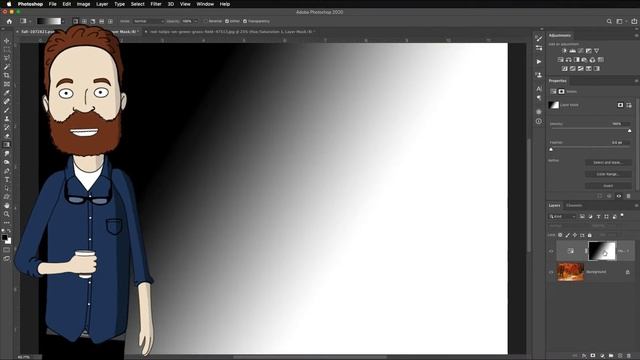640x360 pixels.
Task: Select the Brush tool
Action: (7, 110)
